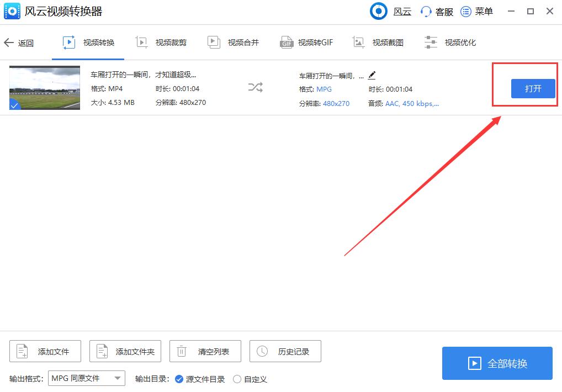This screenshot has width=562, height=392.
Task: Open the 历史记录 history panel
Action: 285,351
